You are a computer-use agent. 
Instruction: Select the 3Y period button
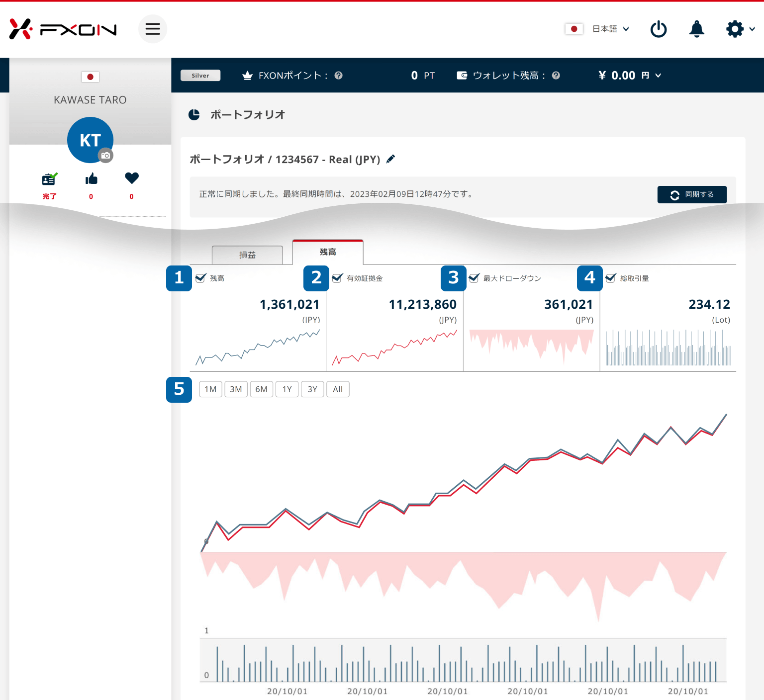tap(312, 389)
